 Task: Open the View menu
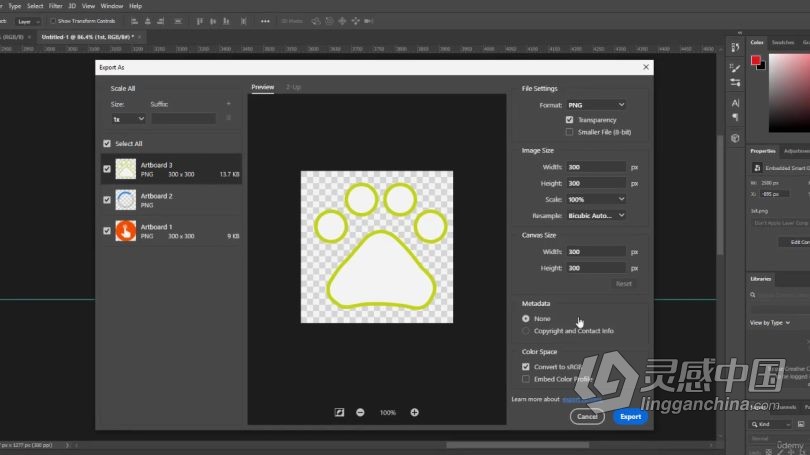[88, 6]
